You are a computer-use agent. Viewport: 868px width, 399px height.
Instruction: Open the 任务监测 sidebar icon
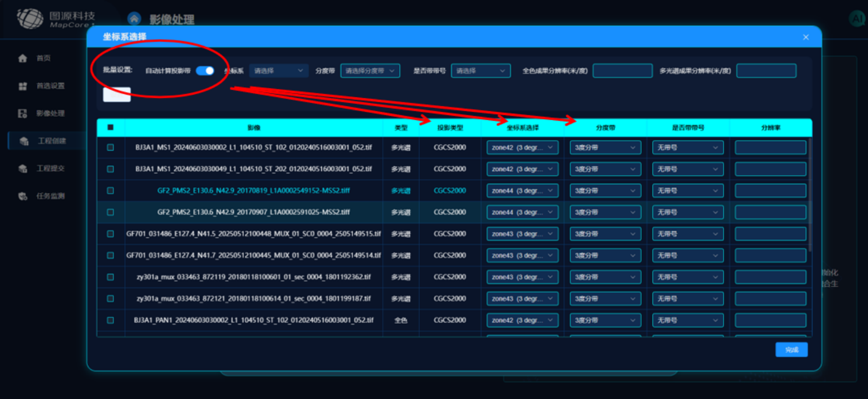[x=23, y=196]
